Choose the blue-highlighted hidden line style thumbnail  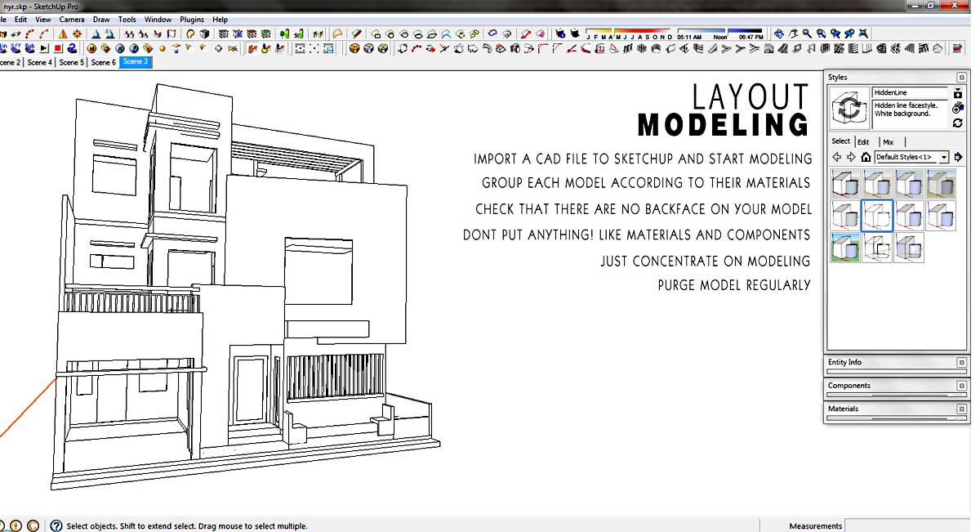[x=878, y=216]
